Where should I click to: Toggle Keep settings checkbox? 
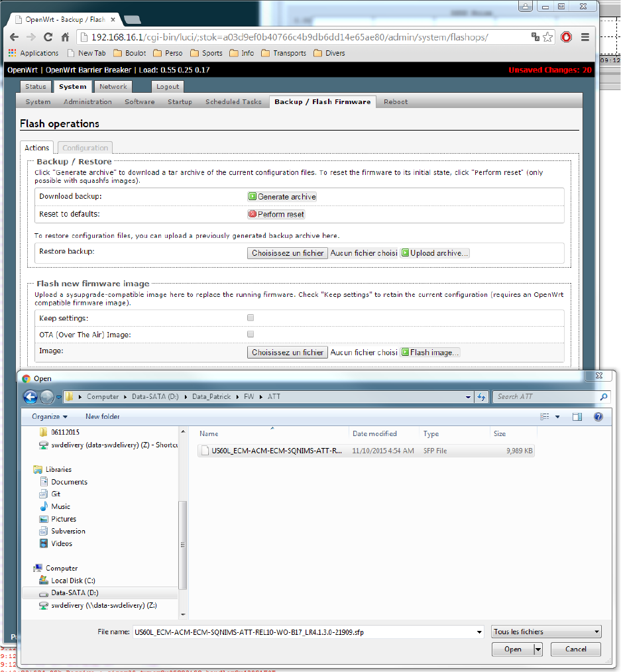point(251,317)
